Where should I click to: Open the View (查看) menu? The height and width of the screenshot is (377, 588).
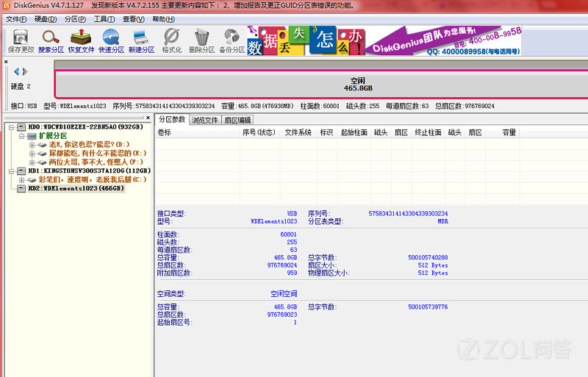point(134,19)
